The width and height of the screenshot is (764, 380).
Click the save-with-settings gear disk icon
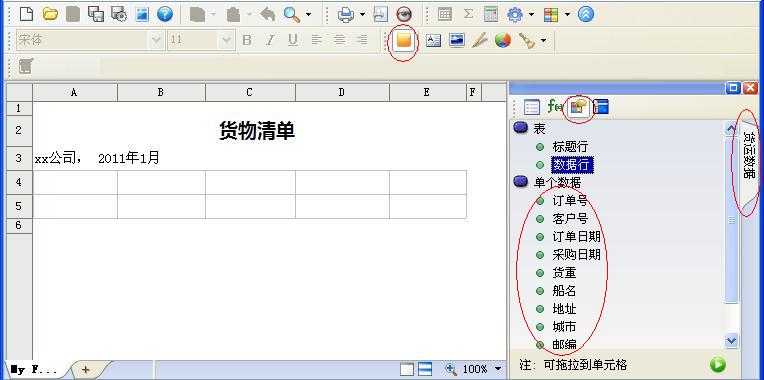[x=119, y=15]
